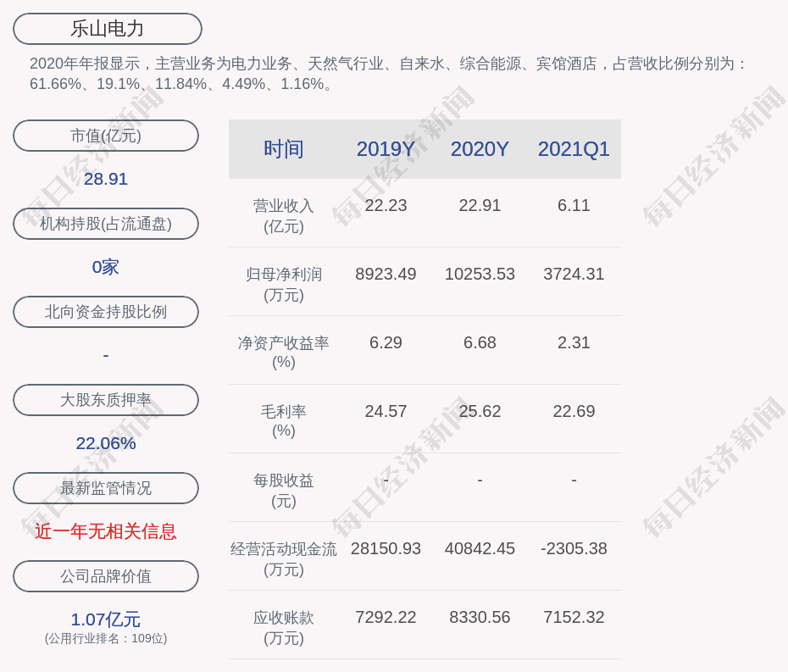Select the 2020Y column header

[480, 149]
